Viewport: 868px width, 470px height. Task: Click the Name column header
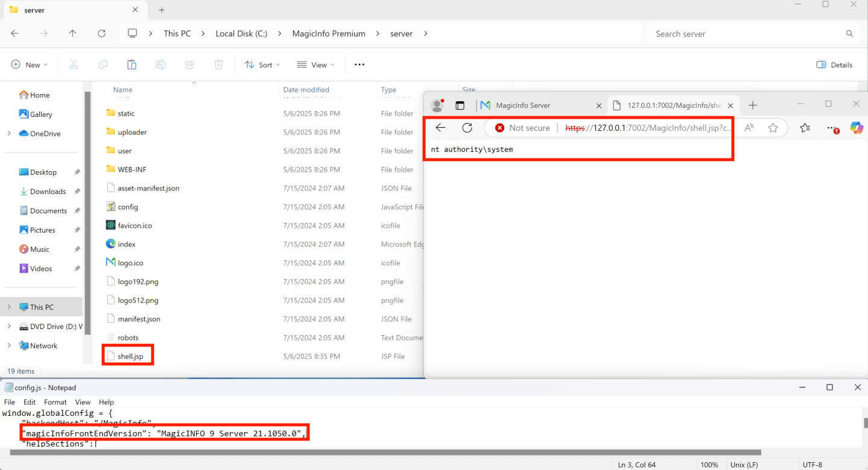point(122,90)
